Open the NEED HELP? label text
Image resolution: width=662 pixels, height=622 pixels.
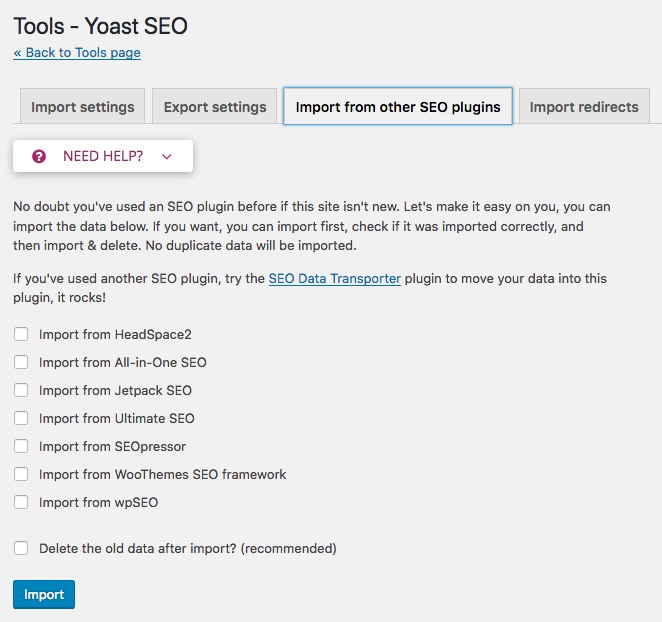(x=103, y=156)
